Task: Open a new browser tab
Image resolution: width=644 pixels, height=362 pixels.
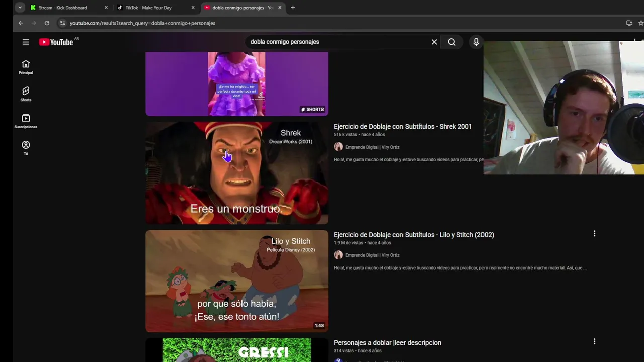Action: pyautogui.click(x=293, y=8)
